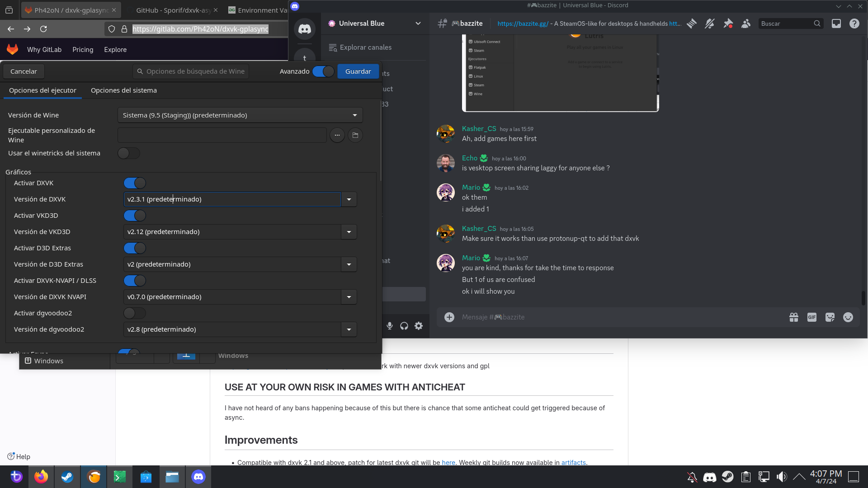This screenshot has width=868, height=488.
Task: Toggle the Avanzado switch
Action: point(323,71)
